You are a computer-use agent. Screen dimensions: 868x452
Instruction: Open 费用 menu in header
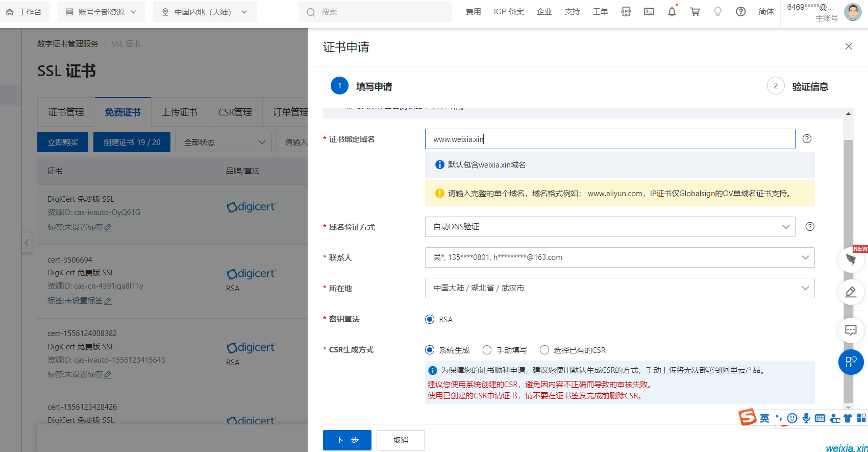473,11
